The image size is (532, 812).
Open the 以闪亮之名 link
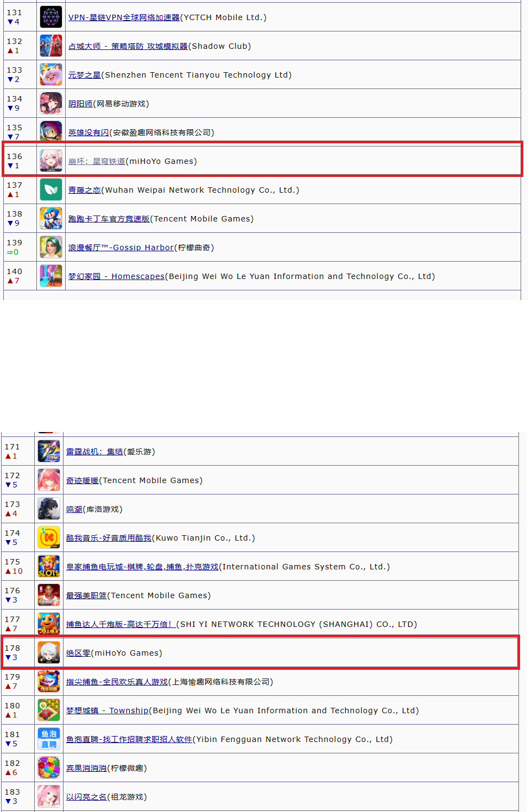pos(86,797)
